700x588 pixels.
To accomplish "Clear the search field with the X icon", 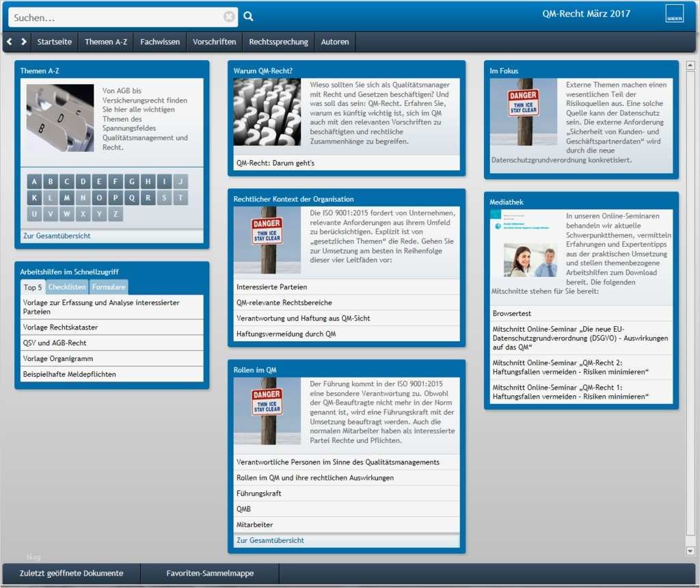I will click(x=228, y=17).
